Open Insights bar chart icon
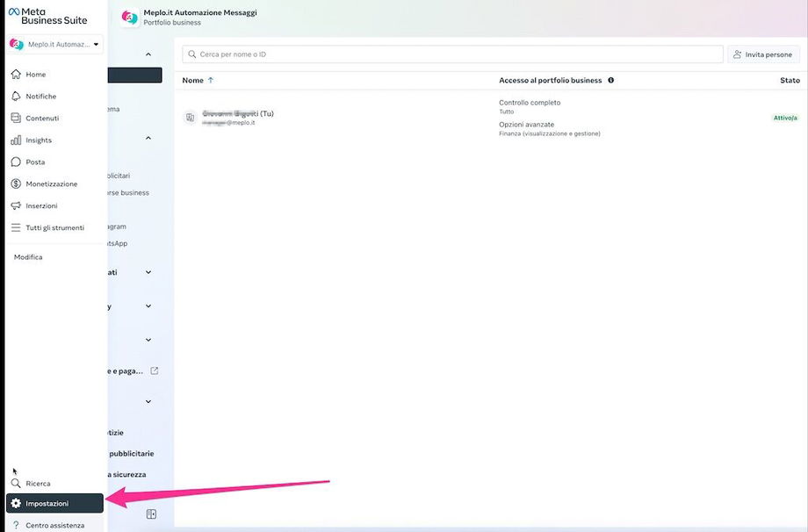This screenshot has height=532, width=808. [x=16, y=140]
